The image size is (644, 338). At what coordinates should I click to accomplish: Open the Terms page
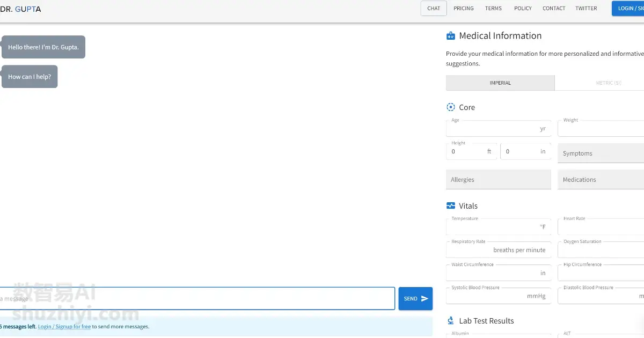tap(493, 9)
